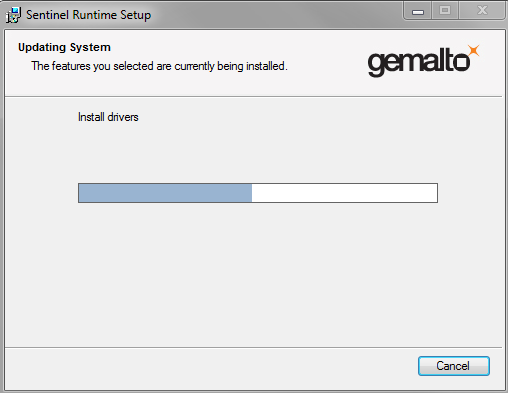Click the empty white part of progress bar

point(344,193)
